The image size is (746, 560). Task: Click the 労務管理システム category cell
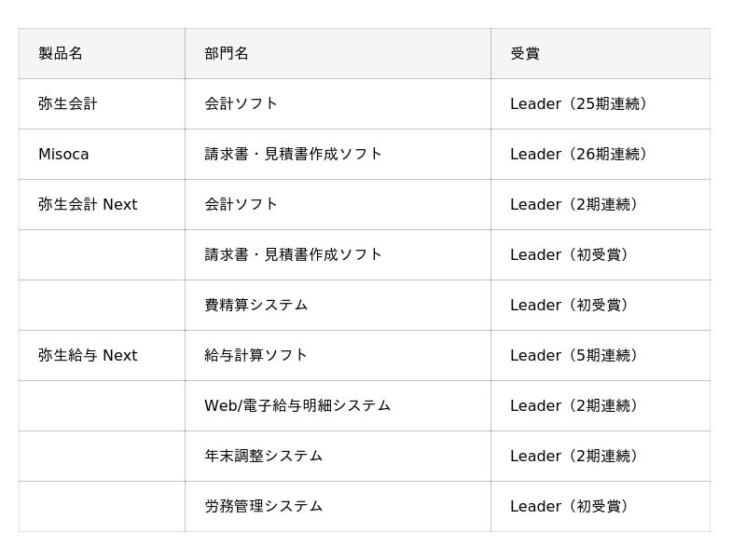(x=264, y=506)
